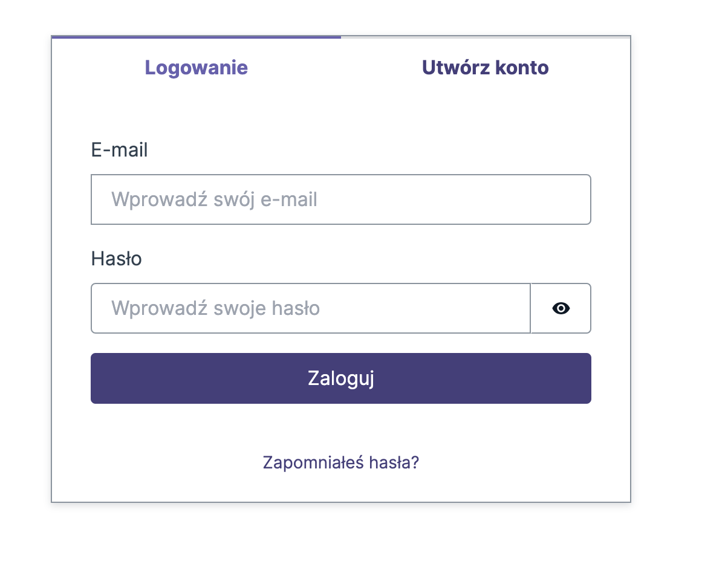Click the purple indicator bar above Logowanie
This screenshot has height=573, width=728.
(197, 37)
